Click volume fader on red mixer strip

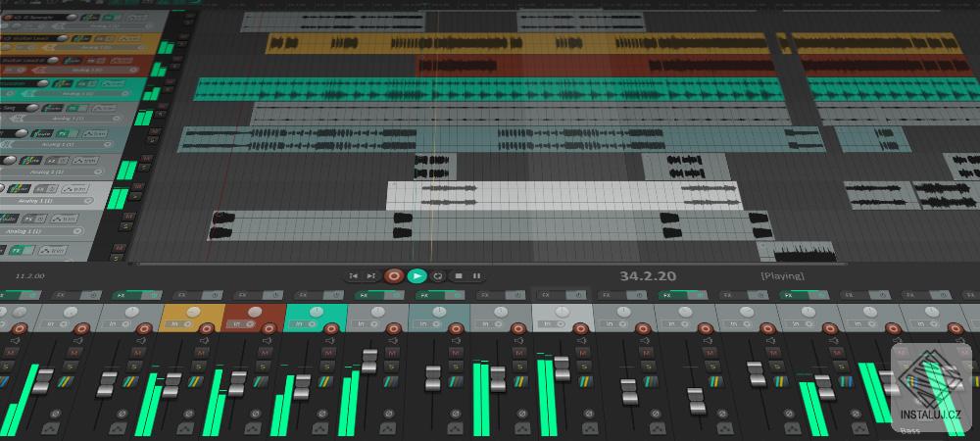[237, 384]
